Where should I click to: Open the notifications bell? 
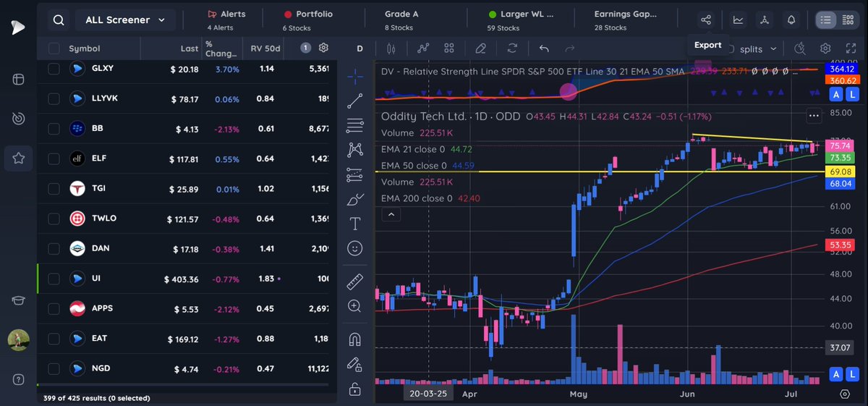click(x=791, y=20)
